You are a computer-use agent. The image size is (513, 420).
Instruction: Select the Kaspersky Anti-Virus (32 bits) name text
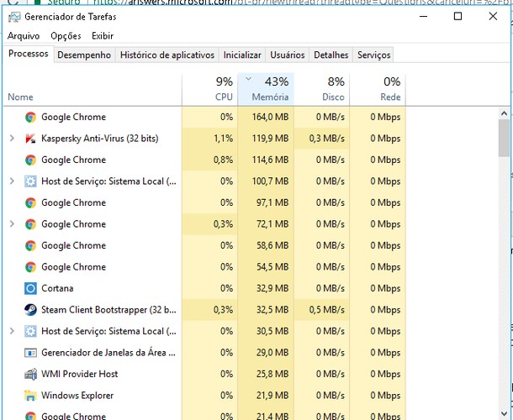[x=100, y=139]
